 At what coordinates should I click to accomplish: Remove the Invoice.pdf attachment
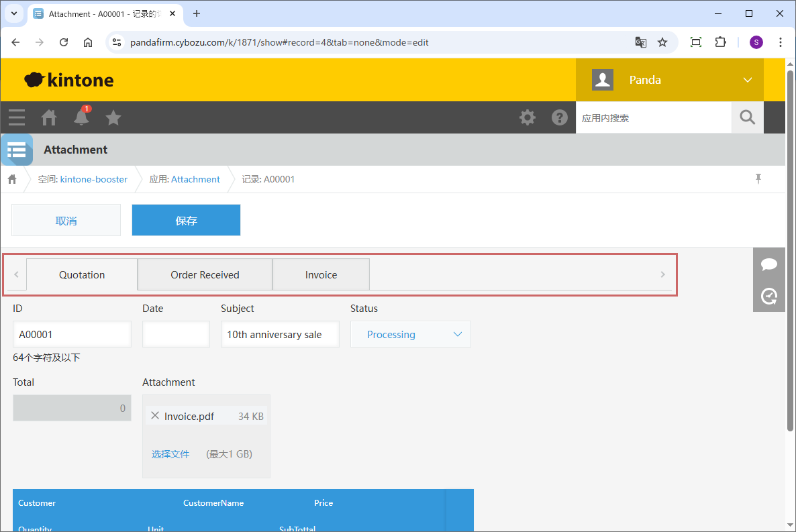pyautogui.click(x=155, y=416)
